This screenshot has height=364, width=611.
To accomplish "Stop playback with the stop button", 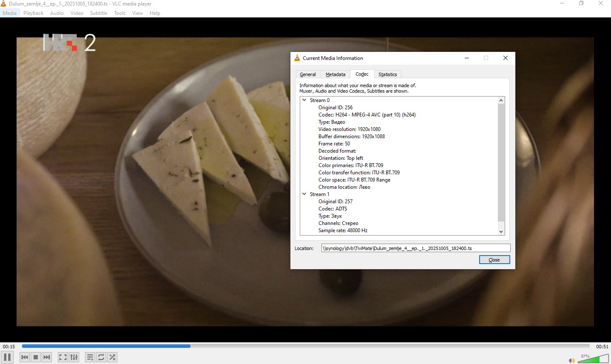I will click(36, 357).
